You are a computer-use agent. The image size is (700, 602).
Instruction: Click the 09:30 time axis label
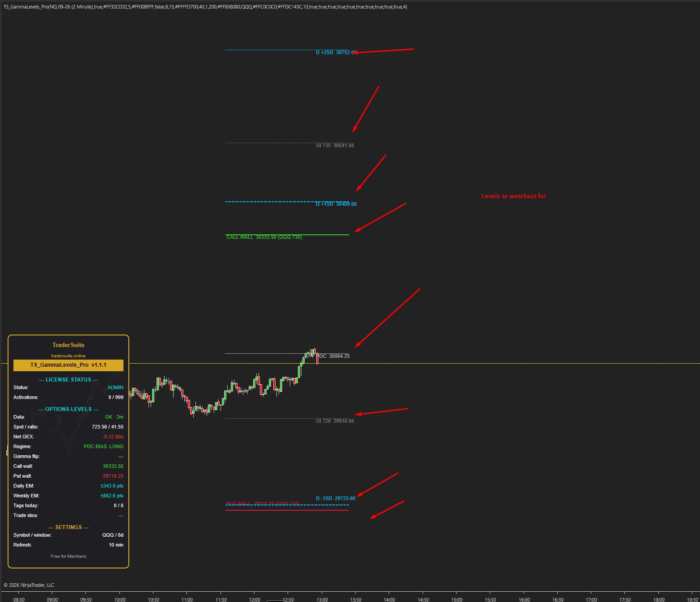(86, 599)
